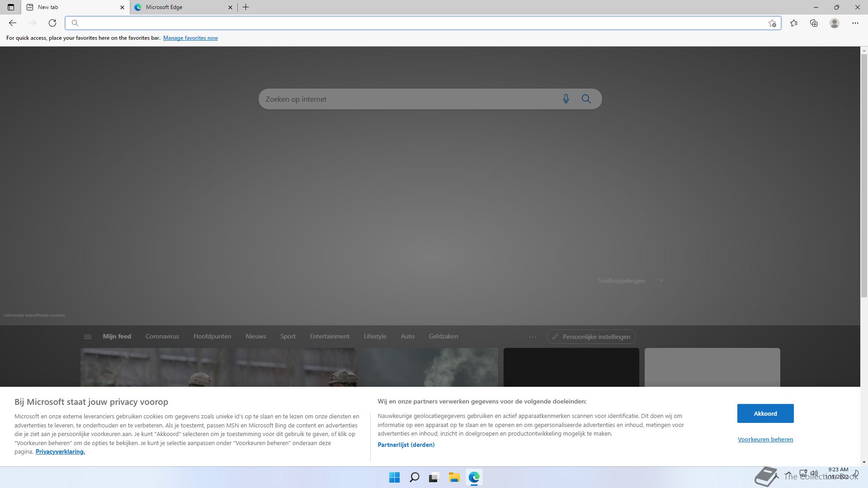Open the profile avatar icon
The height and width of the screenshot is (488, 868).
[835, 23]
